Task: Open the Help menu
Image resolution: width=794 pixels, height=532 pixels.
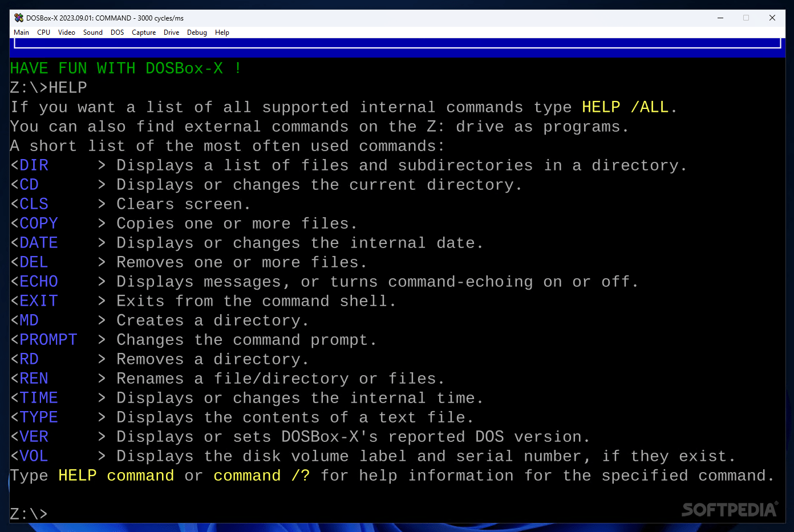Action: tap(222, 33)
